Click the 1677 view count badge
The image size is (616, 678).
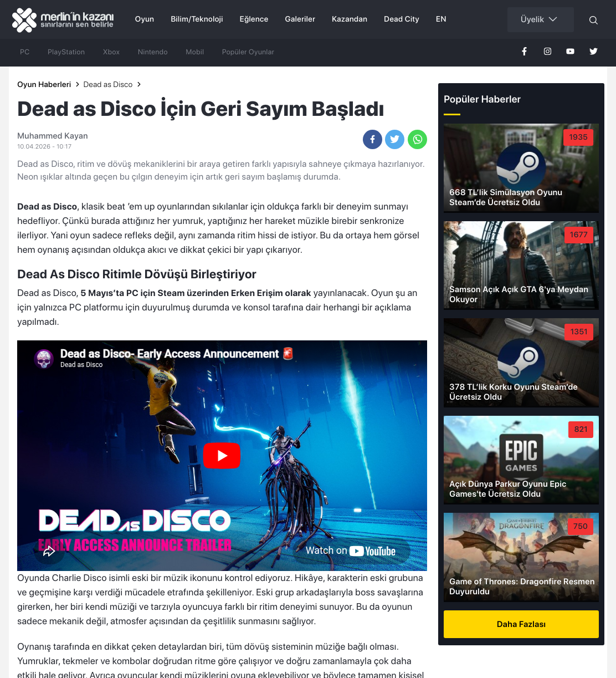578,235
